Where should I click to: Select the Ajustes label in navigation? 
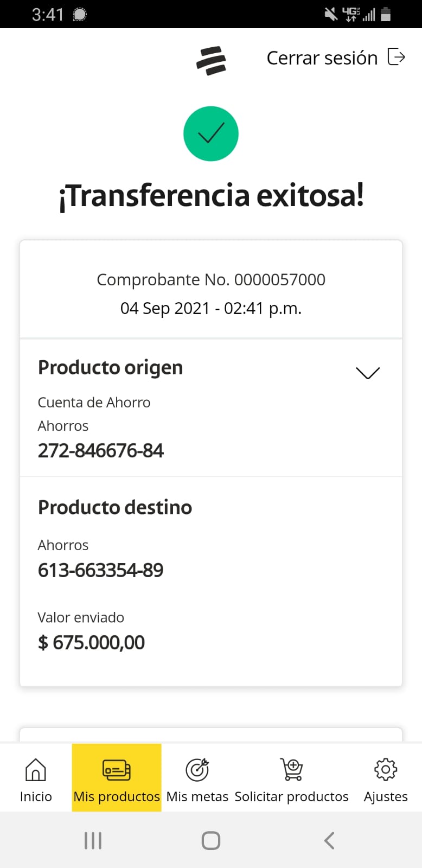386,796
